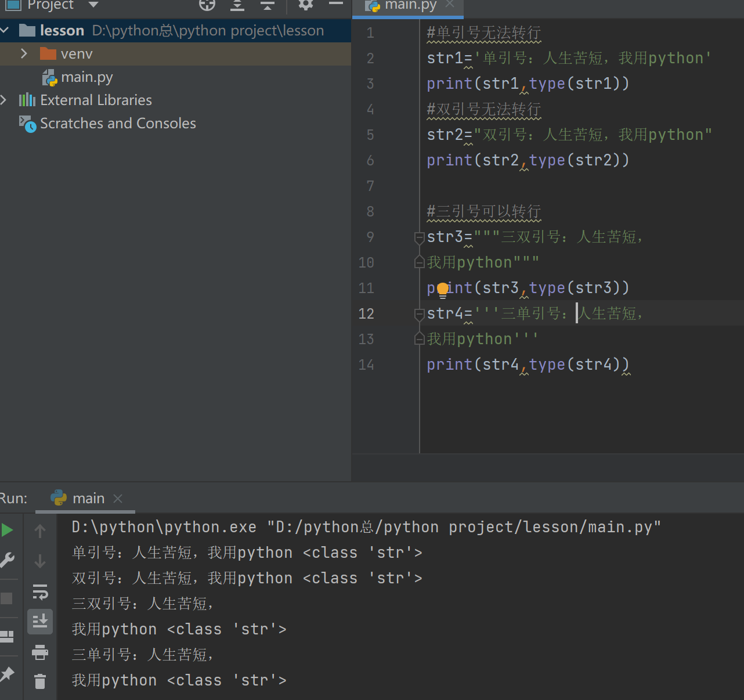Image resolution: width=744 pixels, height=700 pixels.
Task: Click the python.exe command line in console
Action: [366, 527]
